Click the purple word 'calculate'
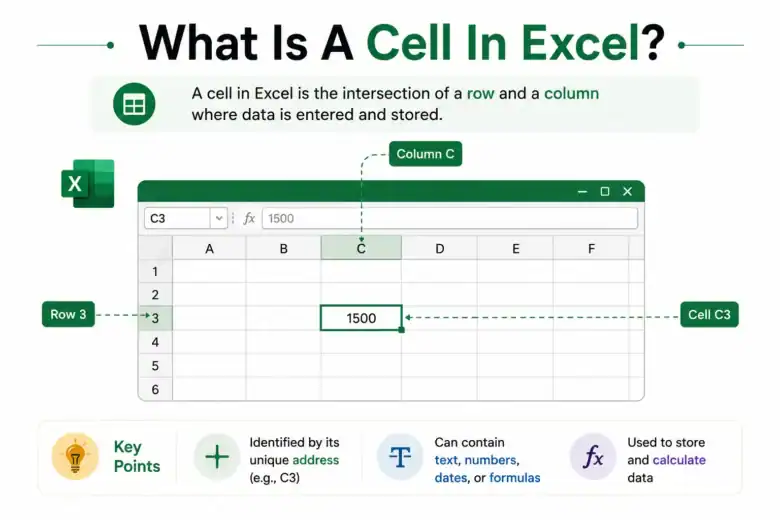Viewport: 780px width, 520px height. coord(679,460)
